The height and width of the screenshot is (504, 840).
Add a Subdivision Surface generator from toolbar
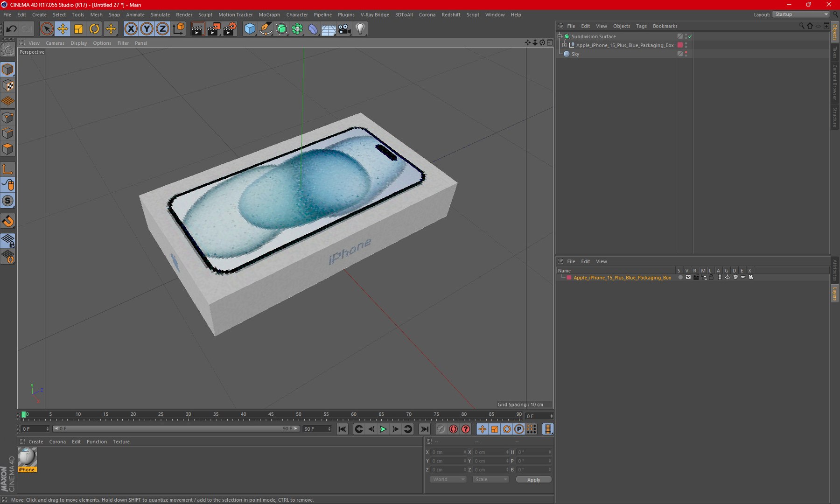pyautogui.click(x=281, y=29)
